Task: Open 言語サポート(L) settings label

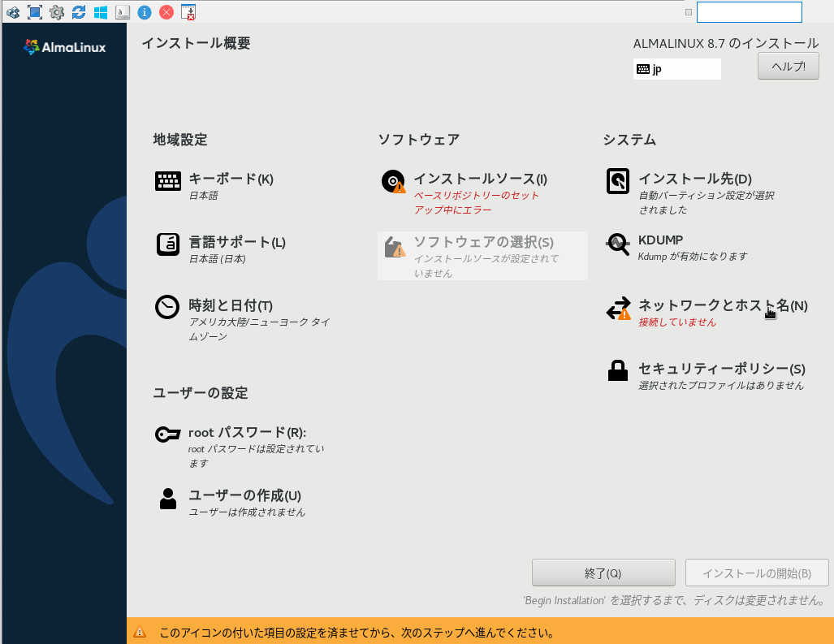Action: click(x=237, y=242)
